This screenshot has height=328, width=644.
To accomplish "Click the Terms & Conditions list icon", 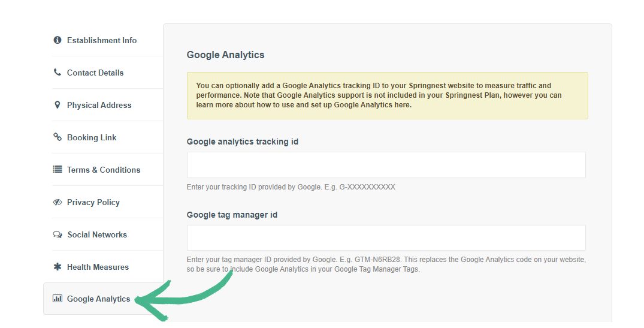I will (58, 170).
